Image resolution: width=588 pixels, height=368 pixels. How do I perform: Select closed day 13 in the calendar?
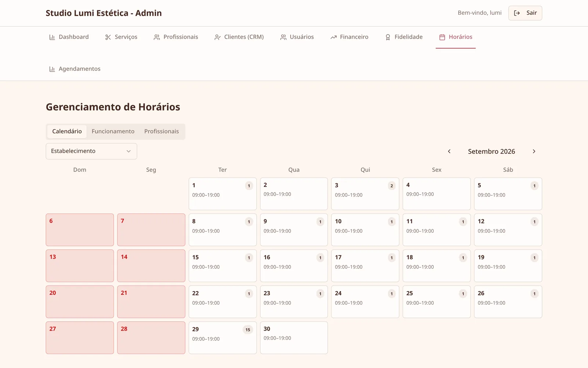[x=80, y=266]
